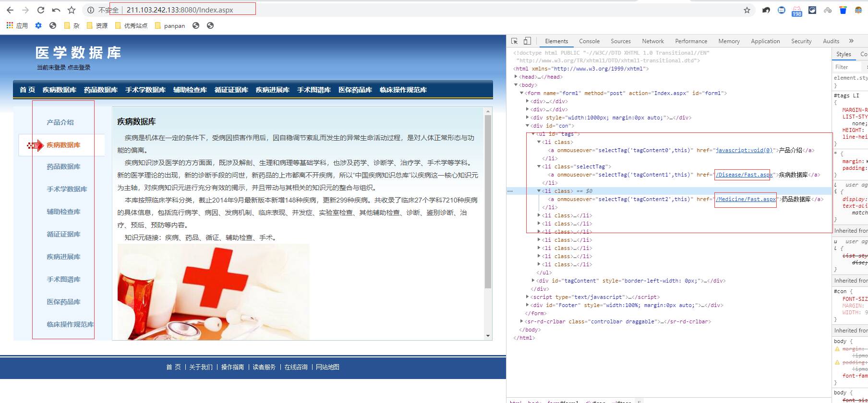This screenshot has height=403, width=868.
Task: Expand the div id="tagContent" node
Action: tap(533, 281)
